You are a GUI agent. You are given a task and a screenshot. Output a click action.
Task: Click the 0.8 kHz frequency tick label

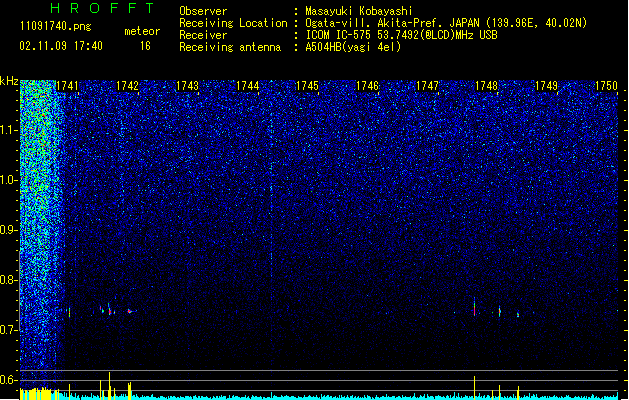pos(9,280)
